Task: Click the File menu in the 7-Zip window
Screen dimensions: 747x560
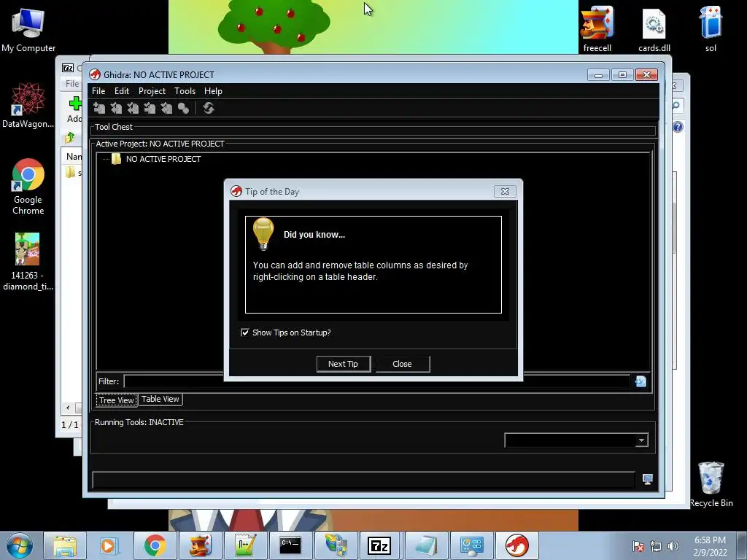Action: (72, 83)
